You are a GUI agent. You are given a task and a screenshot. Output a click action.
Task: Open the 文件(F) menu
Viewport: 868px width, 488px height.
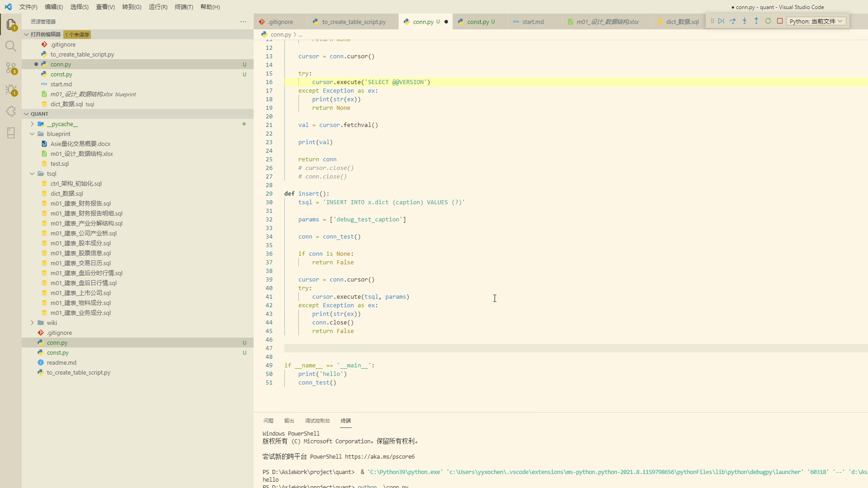[28, 7]
